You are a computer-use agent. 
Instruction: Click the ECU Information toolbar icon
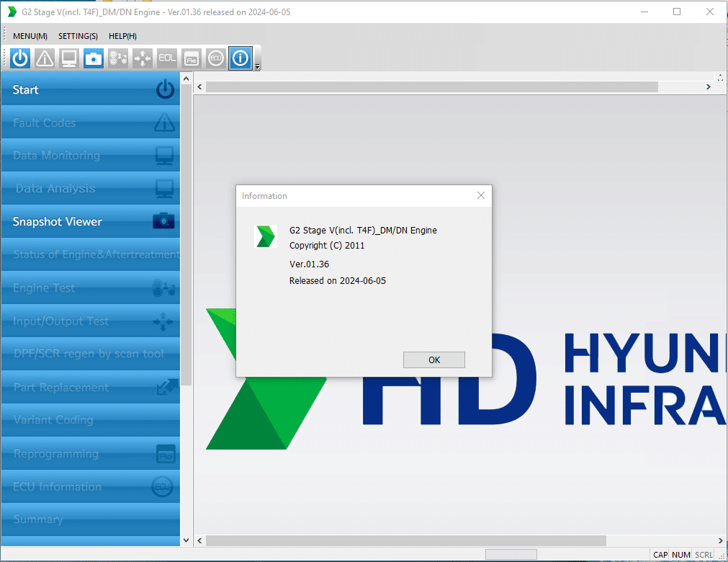tap(215, 58)
